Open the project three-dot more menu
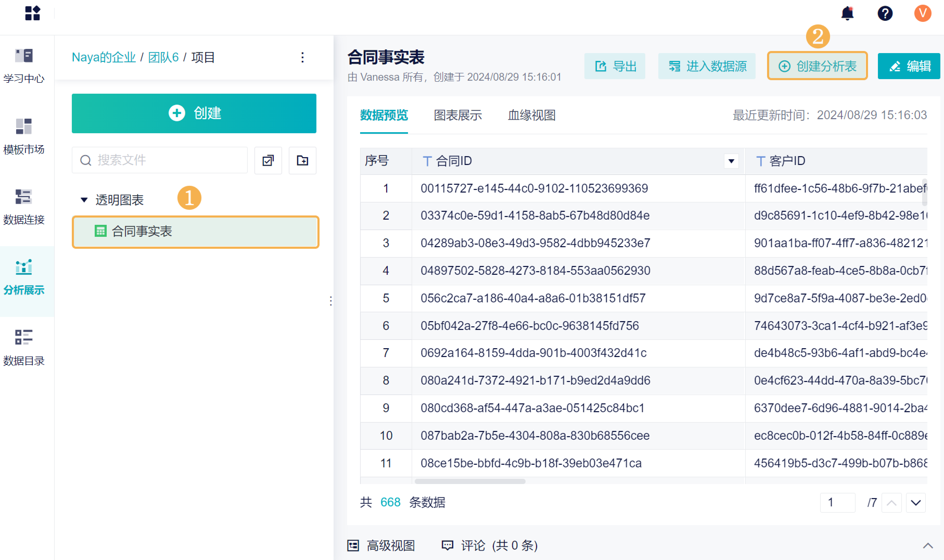This screenshot has width=944, height=560. tap(302, 57)
